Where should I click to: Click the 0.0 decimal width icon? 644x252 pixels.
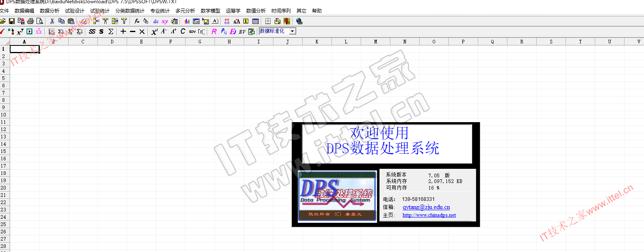pyautogui.click(x=227, y=21)
